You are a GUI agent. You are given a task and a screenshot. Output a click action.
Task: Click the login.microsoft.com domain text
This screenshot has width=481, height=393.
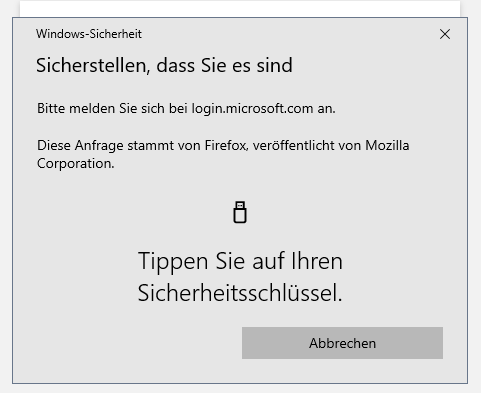(x=252, y=109)
